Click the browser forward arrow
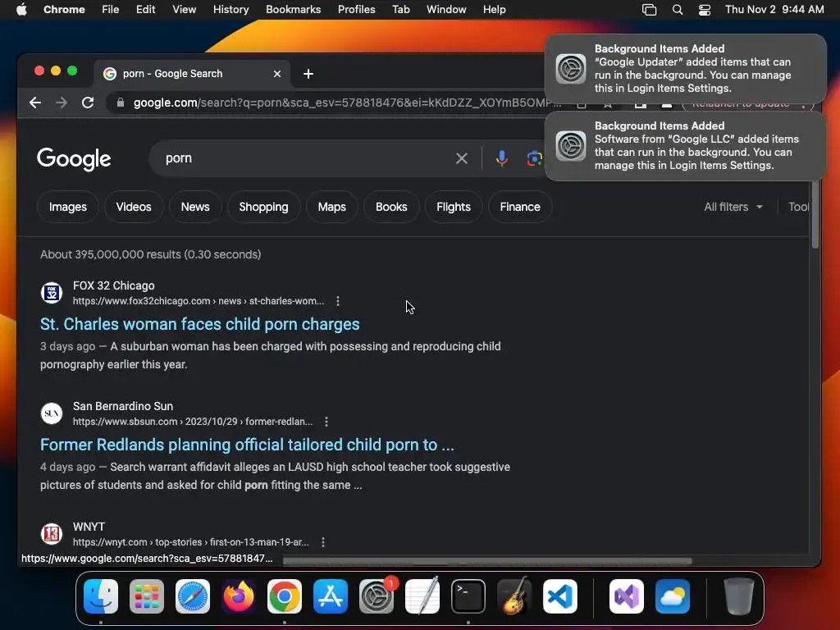840x630 pixels. pyautogui.click(x=62, y=103)
